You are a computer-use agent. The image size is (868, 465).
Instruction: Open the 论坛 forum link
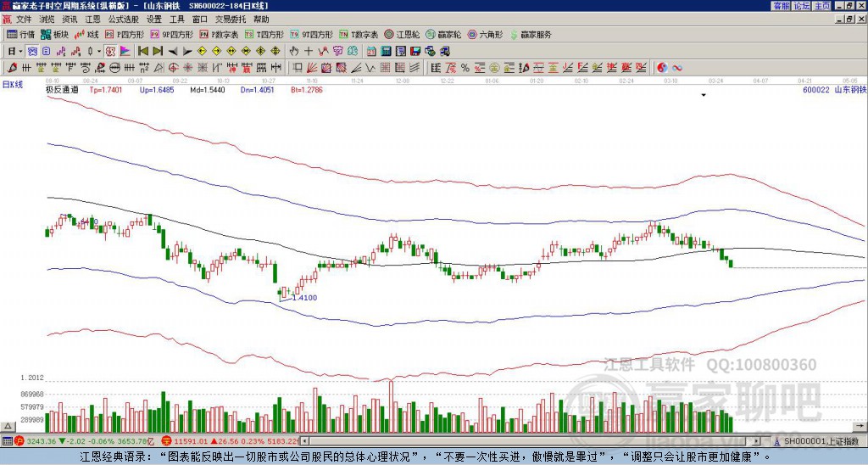pos(802,6)
